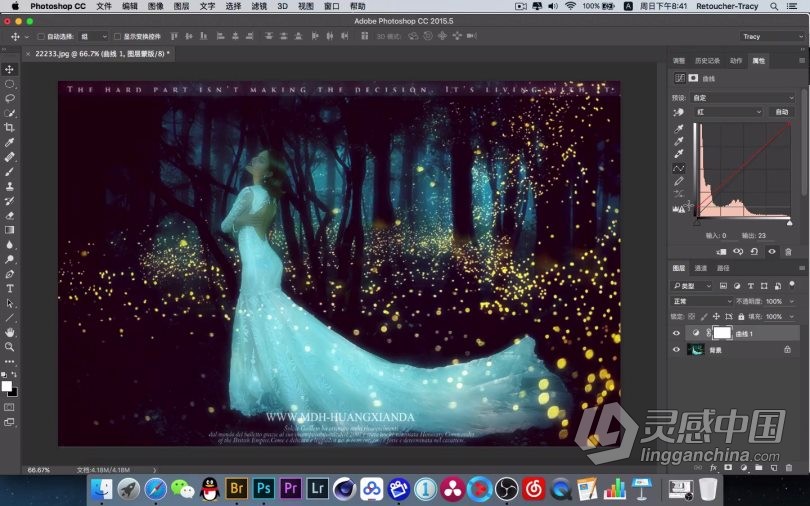Screen dimensions: 810x506
Task: Click the clip to layer icon in Properties
Action: tap(721, 251)
